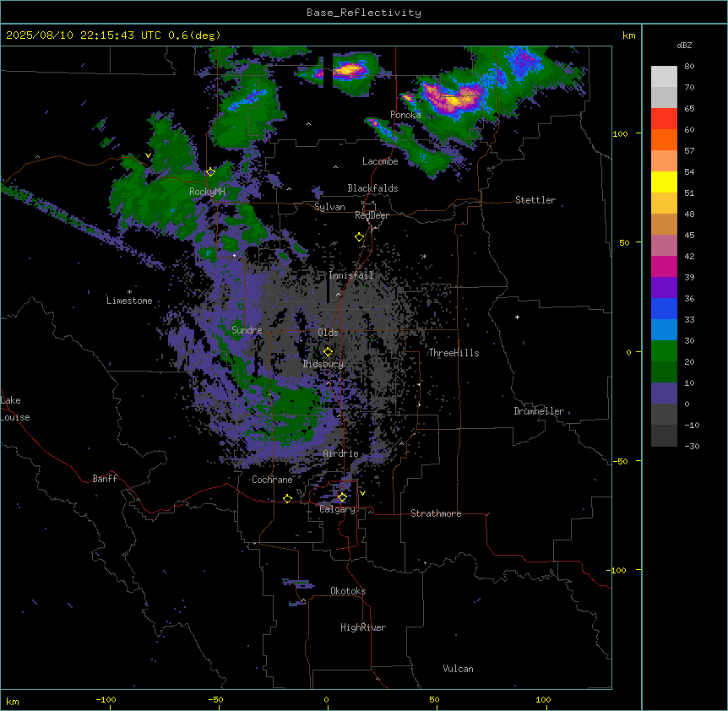Click the 42 value in the dBZ legend

click(689, 256)
